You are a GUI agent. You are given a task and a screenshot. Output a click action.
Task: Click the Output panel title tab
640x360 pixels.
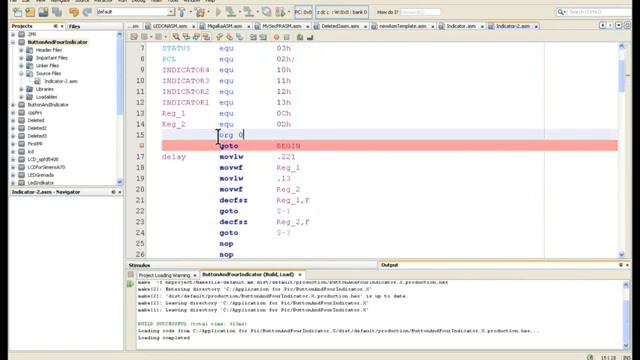coord(389,265)
